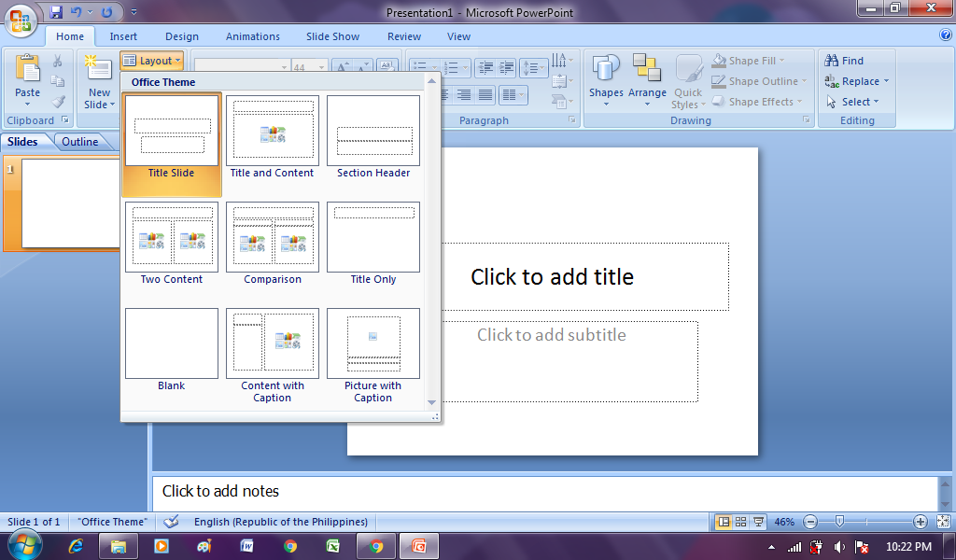Toggle center text alignment
Image resolution: width=956 pixels, height=560 pixels.
465,94
